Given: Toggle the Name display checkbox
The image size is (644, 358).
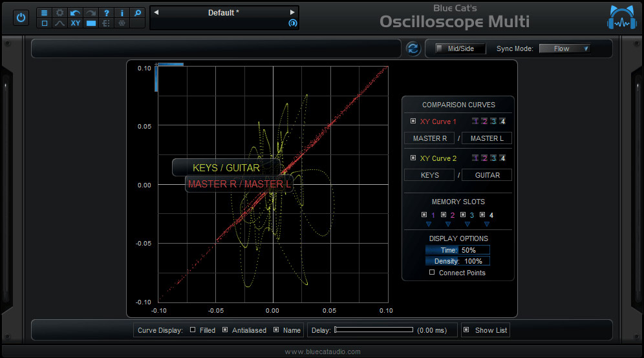Looking at the screenshot, I should pos(276,330).
